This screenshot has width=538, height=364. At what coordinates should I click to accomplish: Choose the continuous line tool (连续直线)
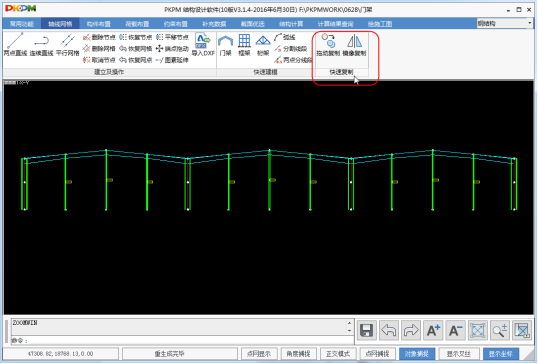(x=41, y=44)
